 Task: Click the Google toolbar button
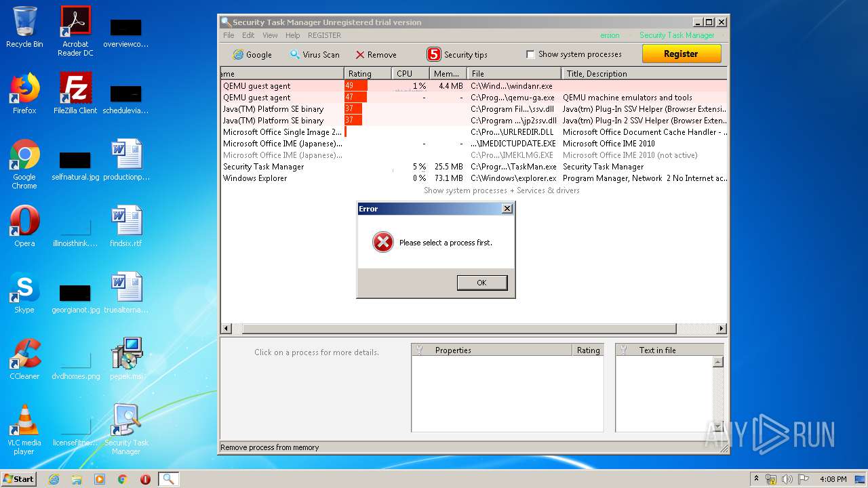point(252,55)
